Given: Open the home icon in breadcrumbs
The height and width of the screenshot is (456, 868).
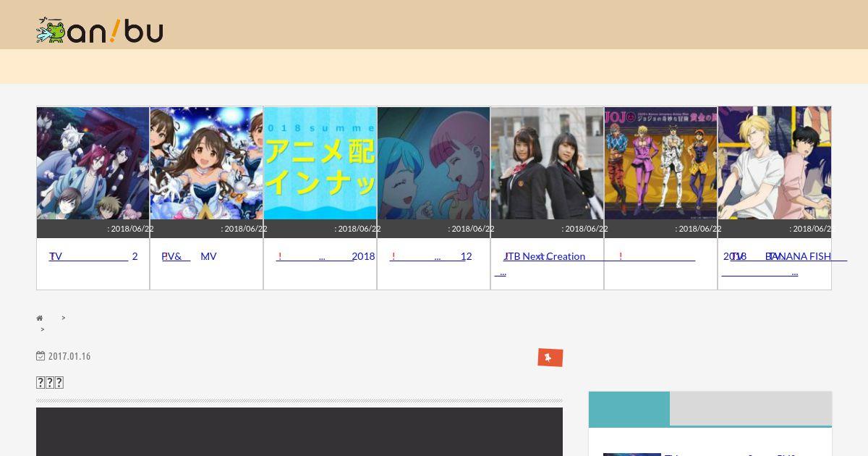Looking at the screenshot, I should [x=40, y=318].
